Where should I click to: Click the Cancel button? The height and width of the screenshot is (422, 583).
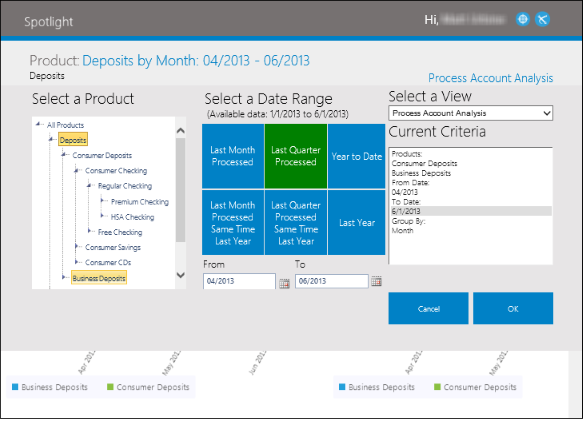pyautogui.click(x=428, y=308)
